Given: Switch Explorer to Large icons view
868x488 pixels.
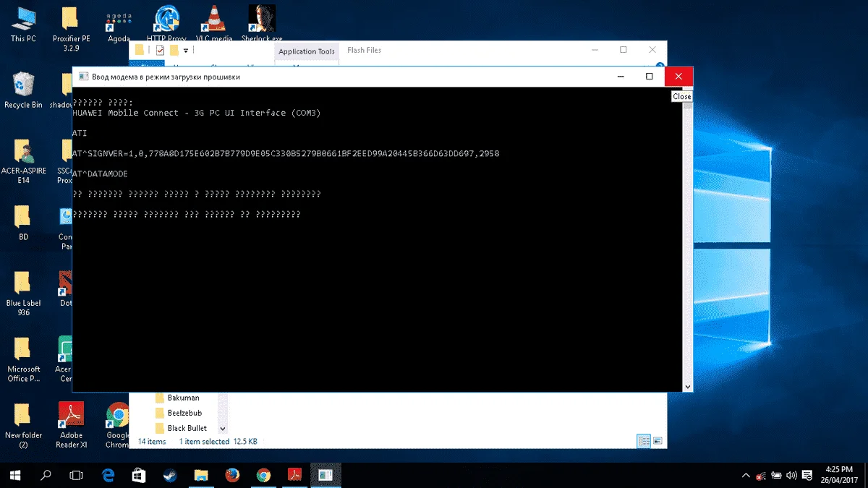Looking at the screenshot, I should pos(658,441).
